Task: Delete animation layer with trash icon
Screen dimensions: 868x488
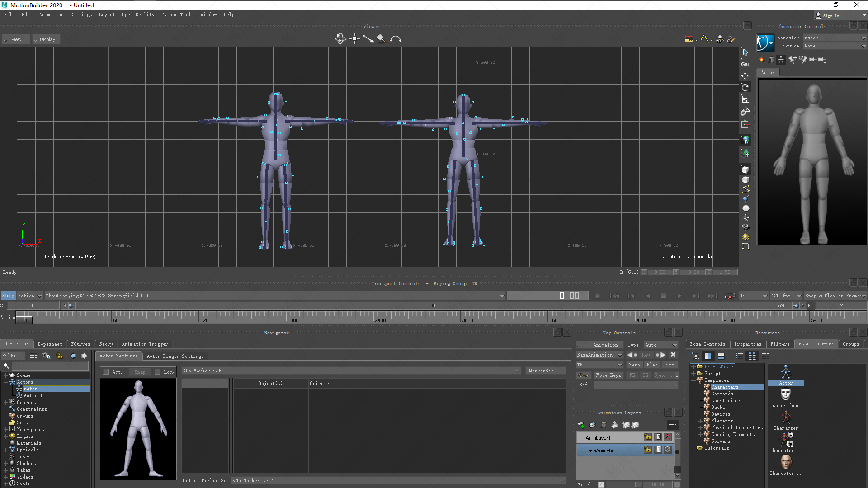Action: (x=604, y=425)
